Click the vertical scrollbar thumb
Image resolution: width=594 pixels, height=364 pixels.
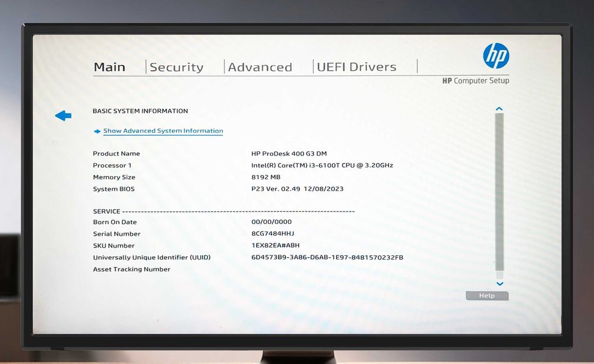click(500, 192)
